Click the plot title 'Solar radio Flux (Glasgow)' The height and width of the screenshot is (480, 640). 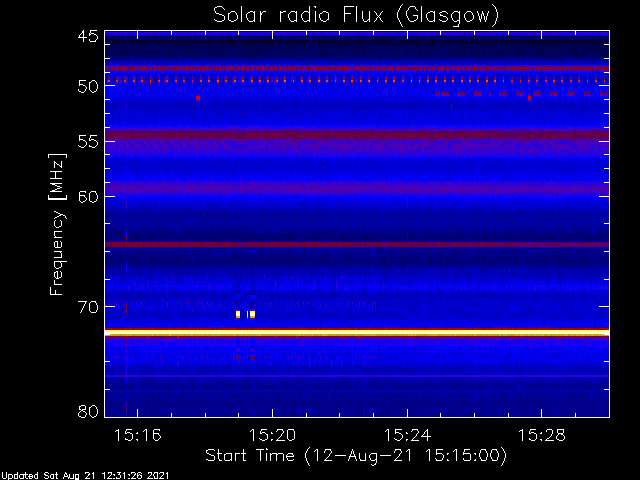click(356, 16)
